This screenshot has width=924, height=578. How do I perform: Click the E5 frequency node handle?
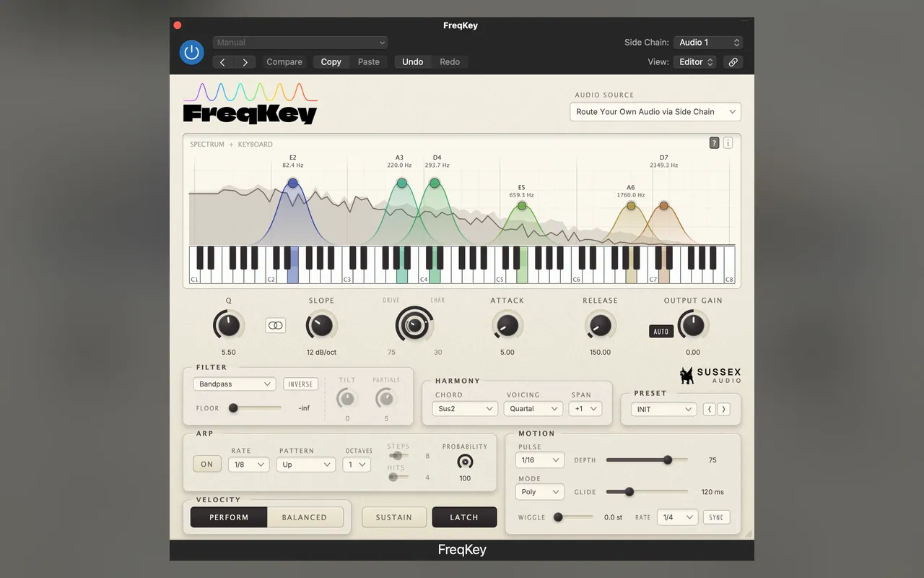522,206
